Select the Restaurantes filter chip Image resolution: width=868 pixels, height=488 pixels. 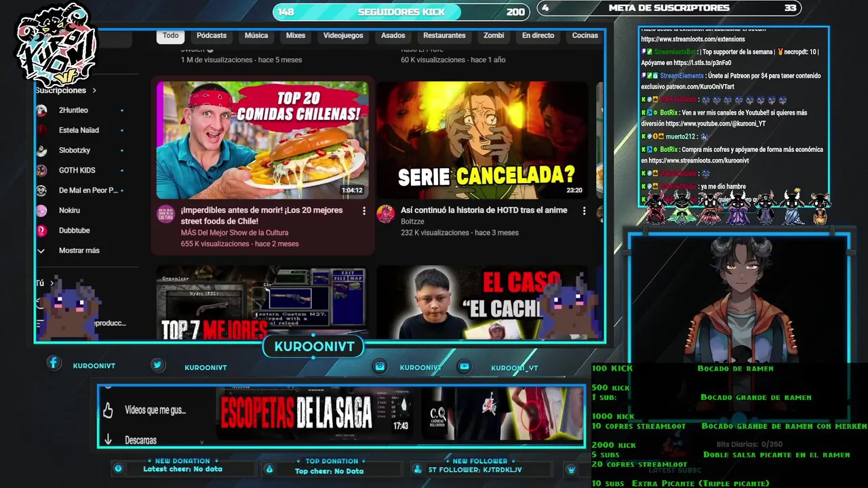[x=444, y=35]
